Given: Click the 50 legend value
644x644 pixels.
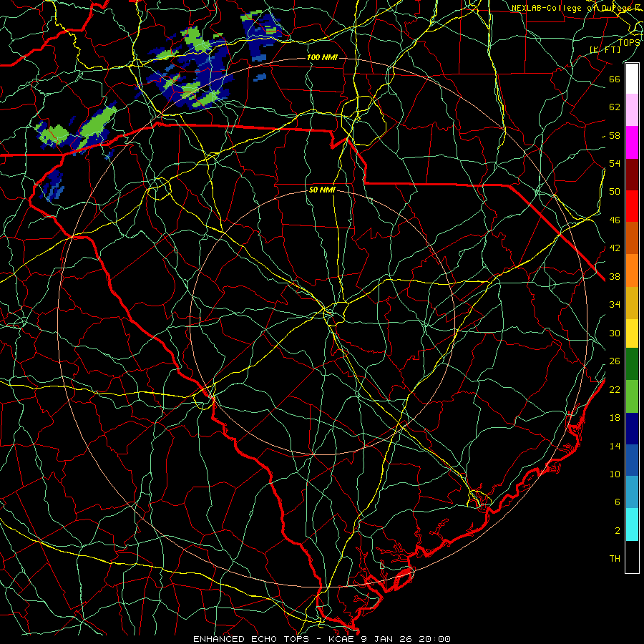Looking at the screenshot, I should [x=615, y=191].
